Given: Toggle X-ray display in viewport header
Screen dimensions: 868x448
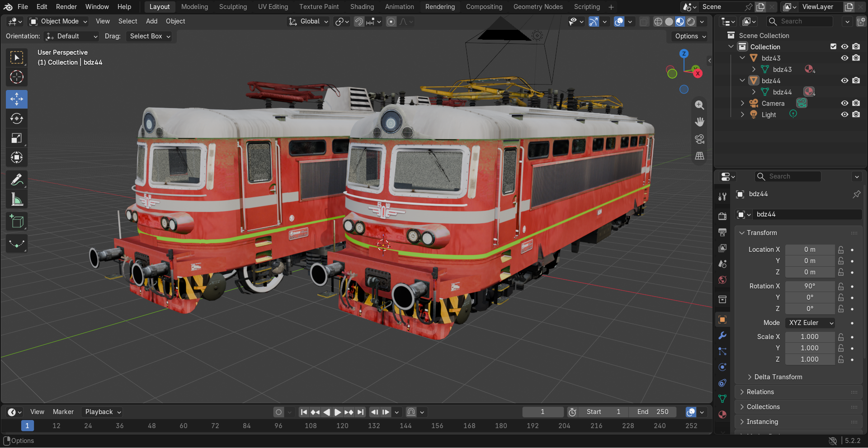Looking at the screenshot, I should 644,22.
